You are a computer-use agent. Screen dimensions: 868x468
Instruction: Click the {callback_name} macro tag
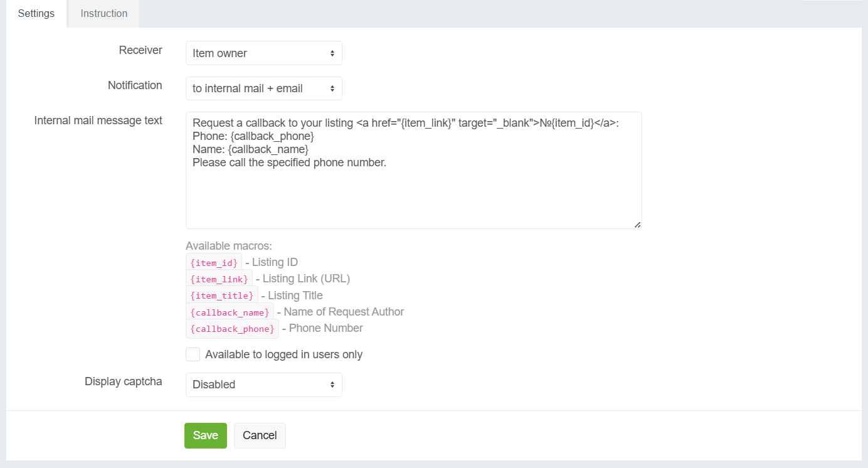[230, 312]
